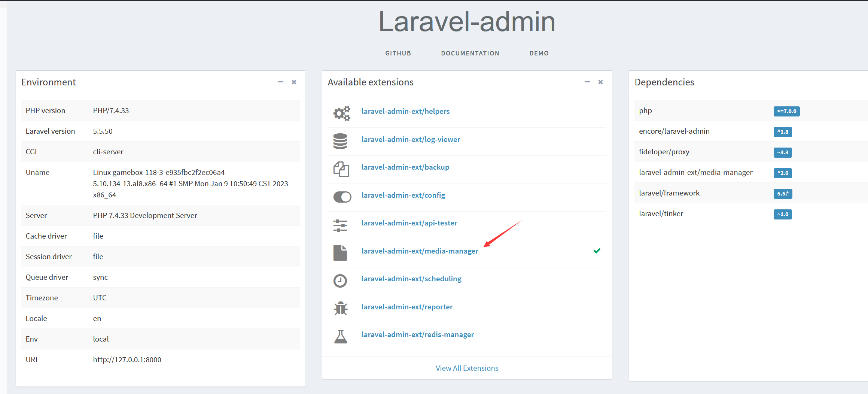Image resolution: width=868 pixels, height=394 pixels.
Task: Click the >=7.0.0 php version badge
Action: (786, 111)
